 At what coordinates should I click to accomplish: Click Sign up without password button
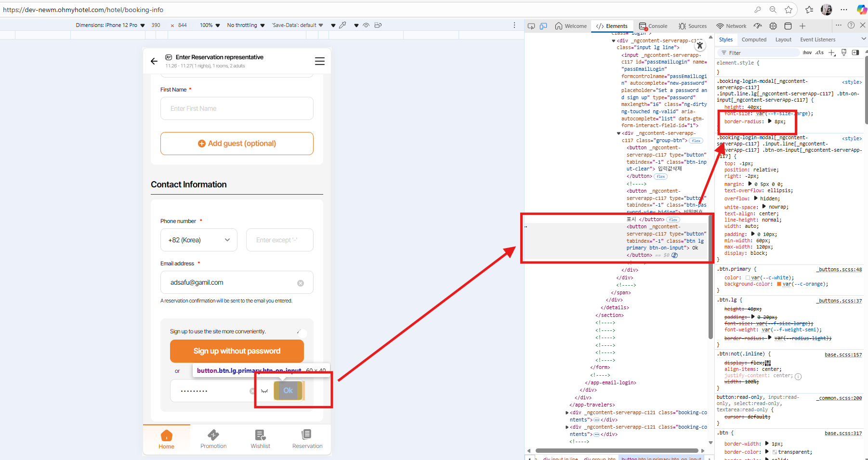point(237,351)
